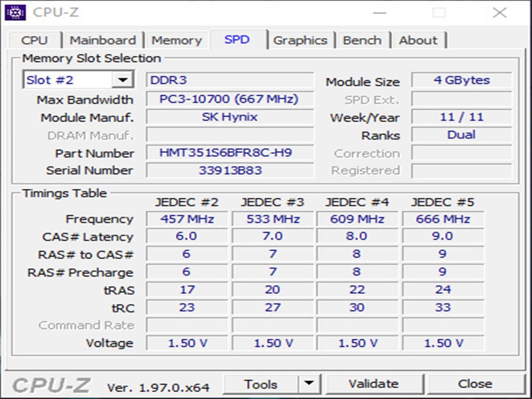532x399 pixels.
Task: Click the Close button at bottom
Action: [x=475, y=384]
